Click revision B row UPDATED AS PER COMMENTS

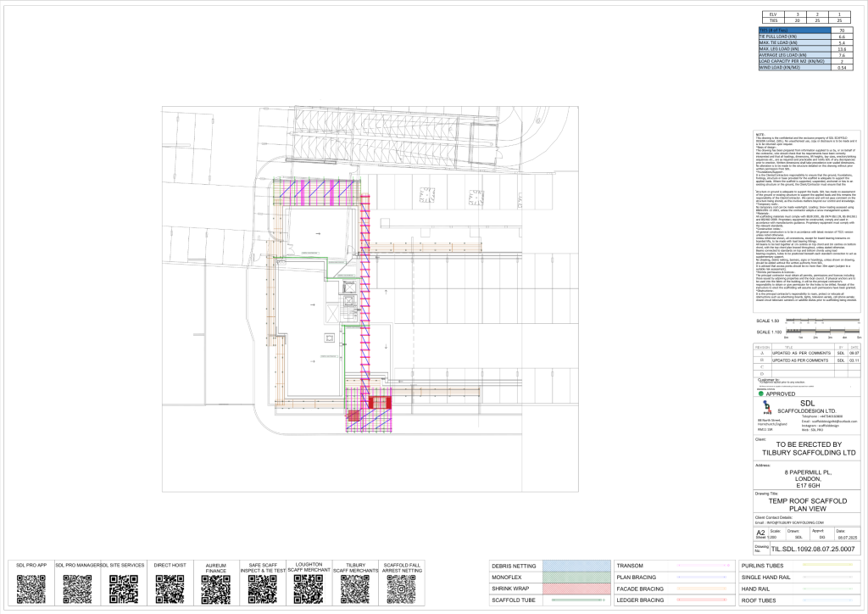click(x=801, y=360)
